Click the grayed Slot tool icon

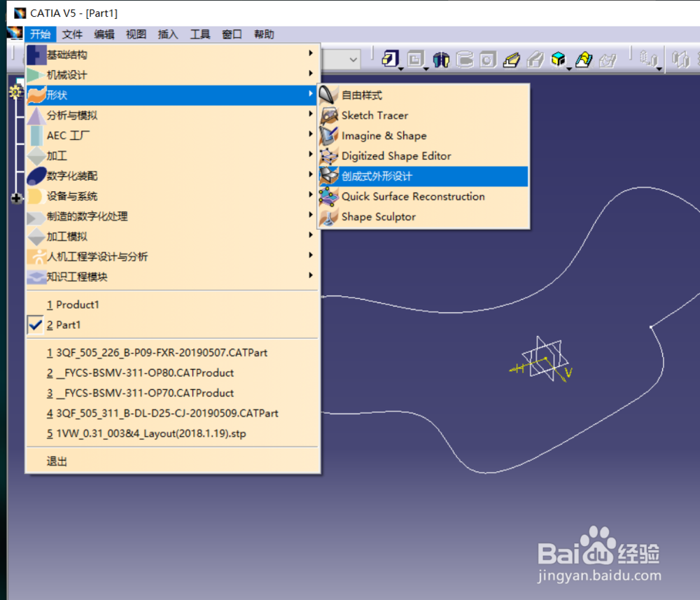[x=535, y=60]
